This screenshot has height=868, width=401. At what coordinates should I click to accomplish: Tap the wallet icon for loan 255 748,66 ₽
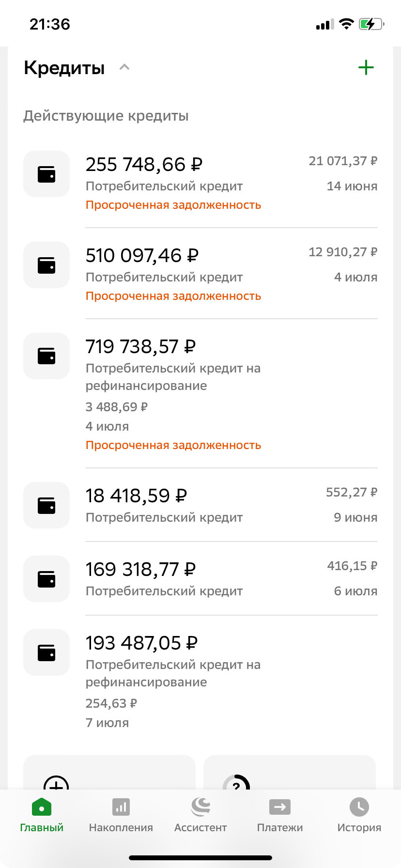click(x=46, y=174)
